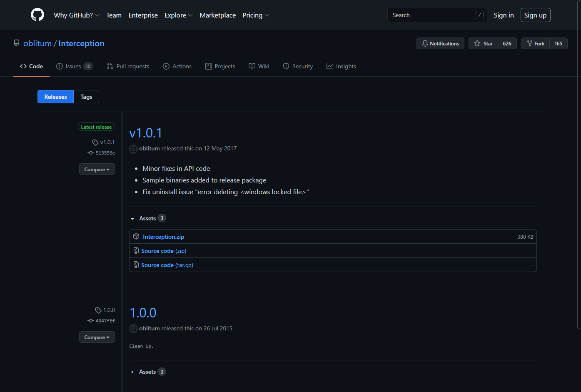
Task: Open Enterprise in top navigation
Action: click(143, 15)
